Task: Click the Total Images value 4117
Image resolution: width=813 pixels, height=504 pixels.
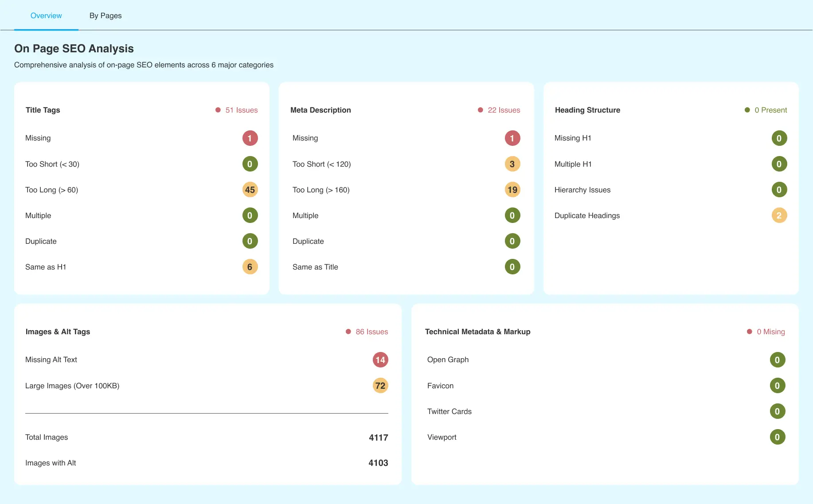Action: [x=378, y=438]
